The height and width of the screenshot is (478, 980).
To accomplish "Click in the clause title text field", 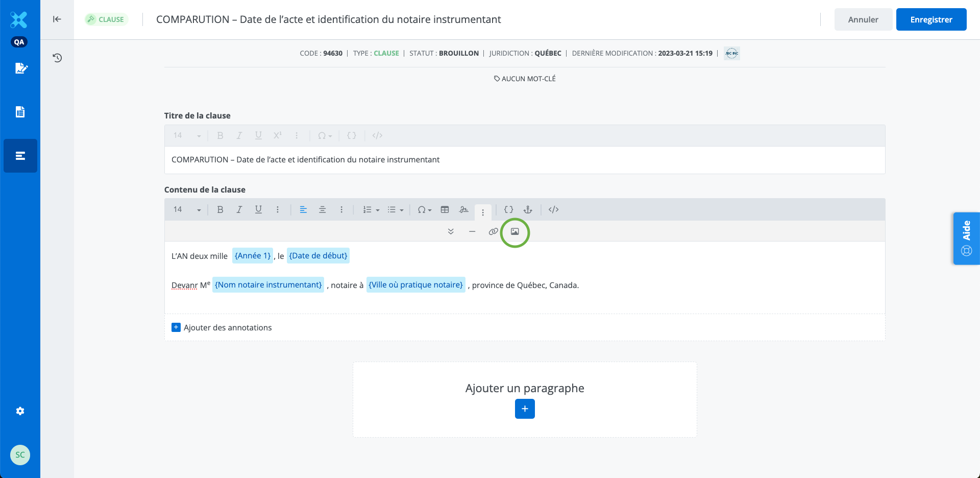I will (524, 160).
